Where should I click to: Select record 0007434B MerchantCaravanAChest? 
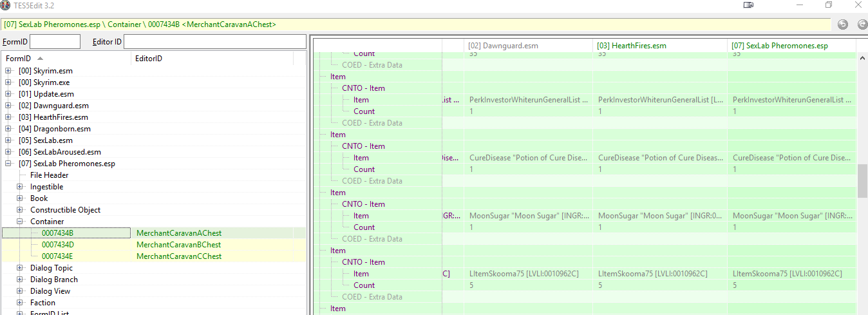coord(153,233)
